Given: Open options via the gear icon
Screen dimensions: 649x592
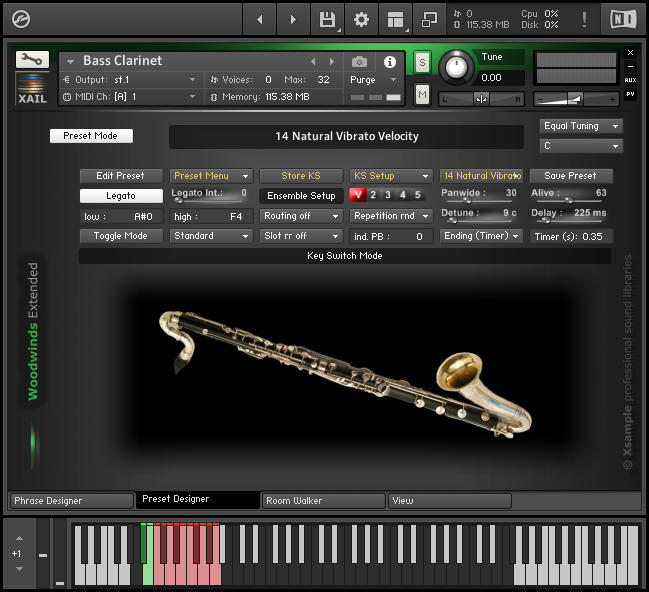Looking at the screenshot, I should click(361, 19).
